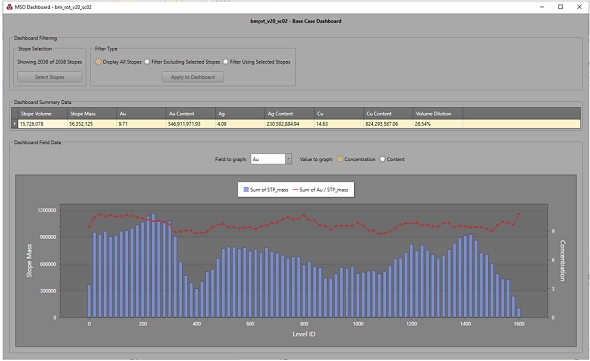The height and width of the screenshot is (361, 590).
Task: Enable Filter Using Selected Stopes option
Action: coord(226,62)
